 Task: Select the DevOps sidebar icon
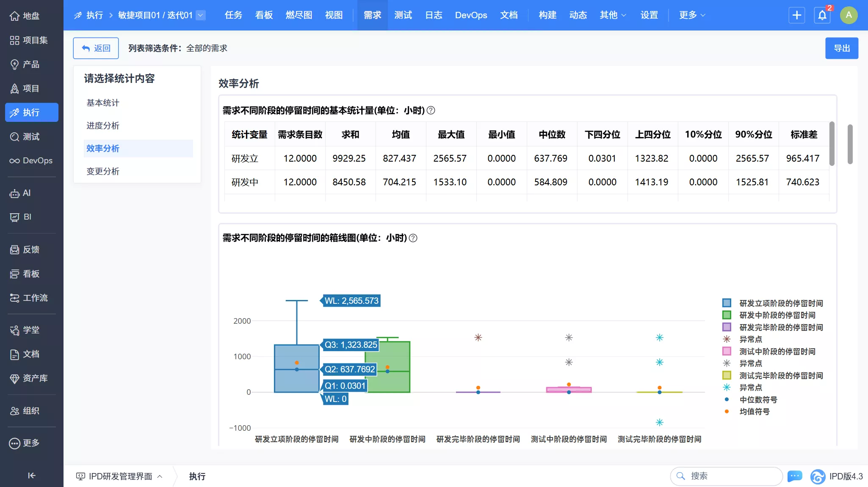pos(14,160)
